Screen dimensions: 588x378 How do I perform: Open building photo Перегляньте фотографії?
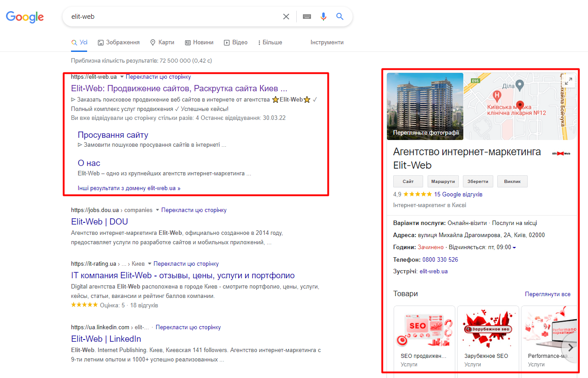pyautogui.click(x=425, y=106)
